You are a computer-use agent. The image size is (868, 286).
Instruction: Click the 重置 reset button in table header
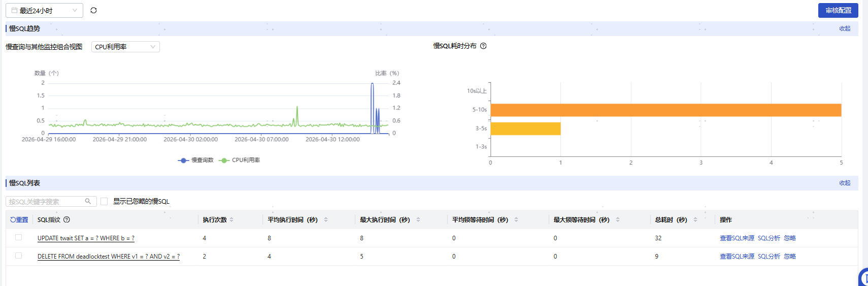click(19, 220)
